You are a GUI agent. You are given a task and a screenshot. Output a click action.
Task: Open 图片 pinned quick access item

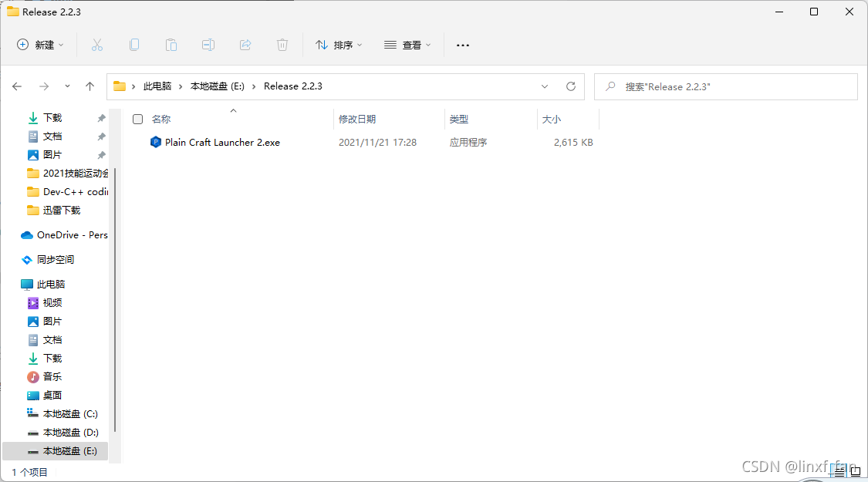click(52, 155)
